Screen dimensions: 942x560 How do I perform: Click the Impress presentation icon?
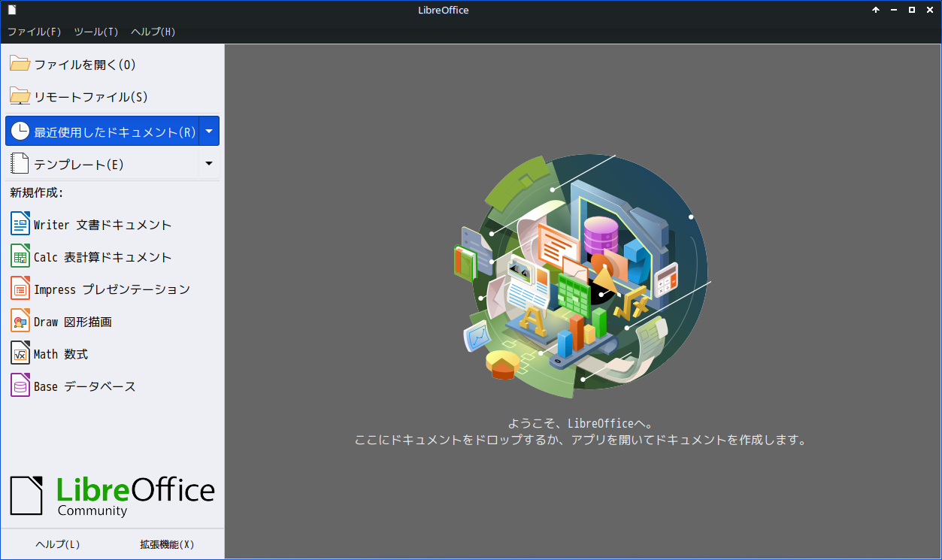20,289
